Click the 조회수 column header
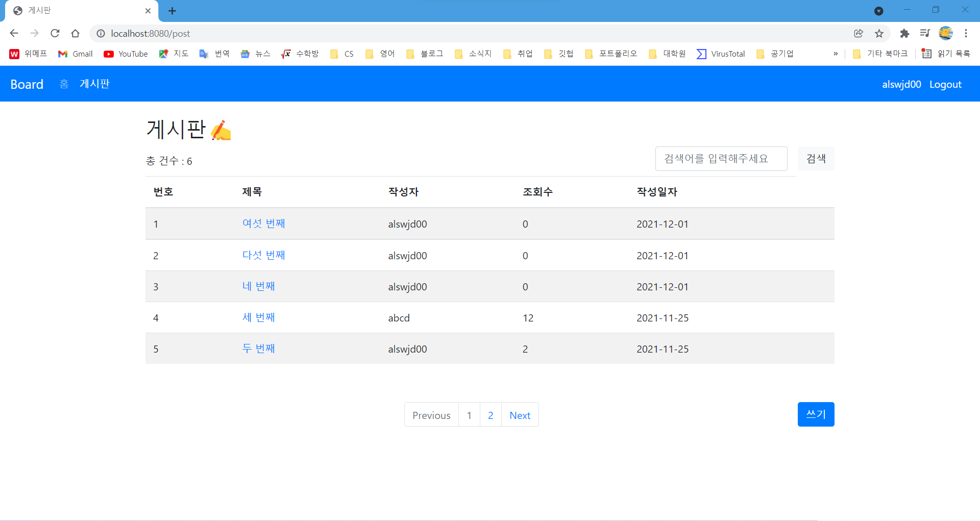The image size is (980, 521). coord(538,192)
